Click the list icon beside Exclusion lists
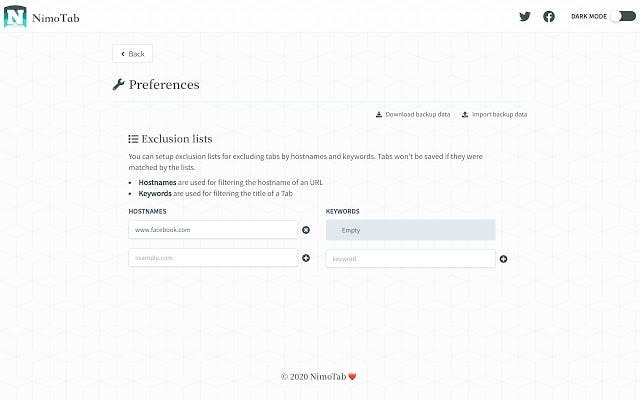Screen dimensions: 640x400 click(x=133, y=139)
